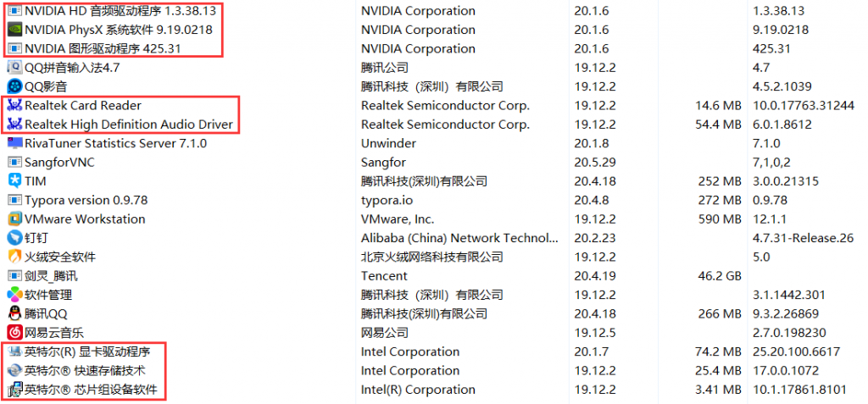The image size is (868, 404).
Task: Click the TIM star icon
Action: coord(14,181)
